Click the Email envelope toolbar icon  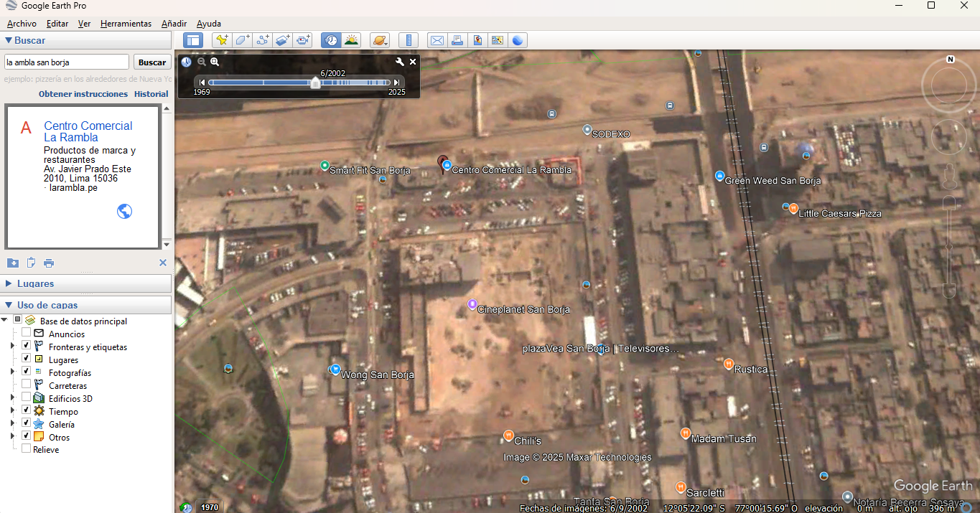point(437,40)
